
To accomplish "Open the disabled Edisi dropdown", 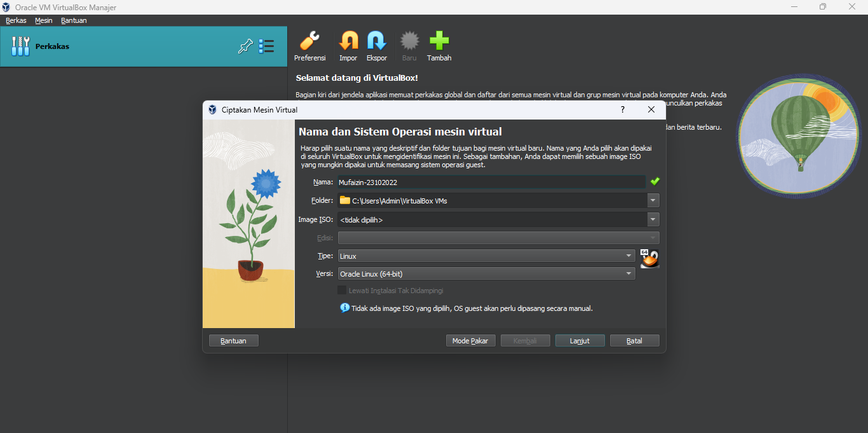I will 499,238.
